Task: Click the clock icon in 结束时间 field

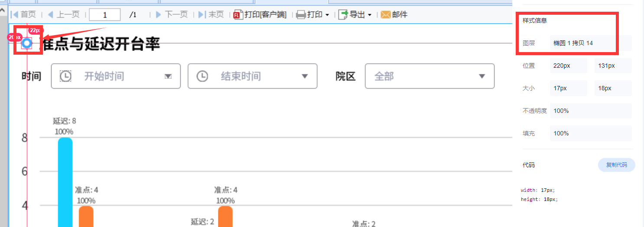Action: click(x=202, y=76)
